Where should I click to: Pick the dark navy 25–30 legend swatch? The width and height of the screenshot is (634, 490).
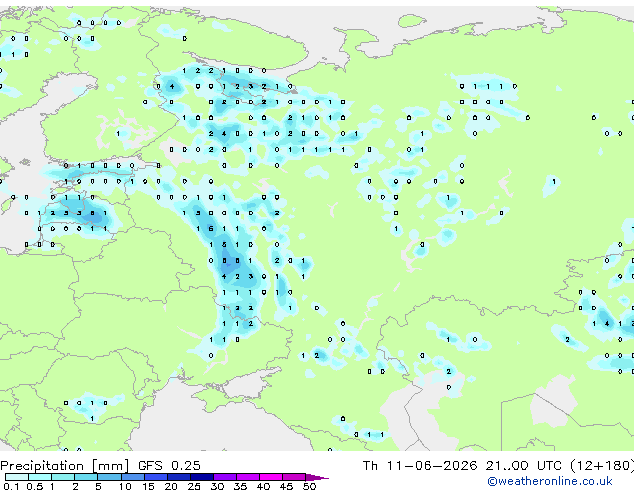[202, 477]
